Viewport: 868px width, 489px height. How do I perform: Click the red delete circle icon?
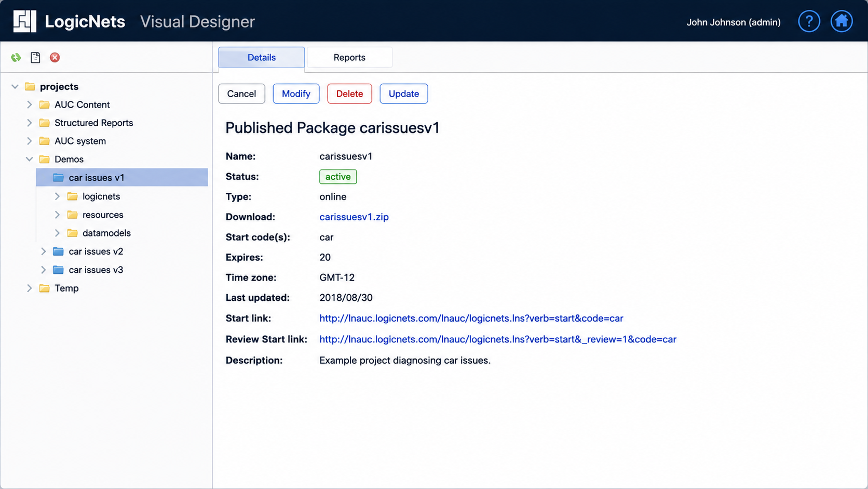click(55, 58)
